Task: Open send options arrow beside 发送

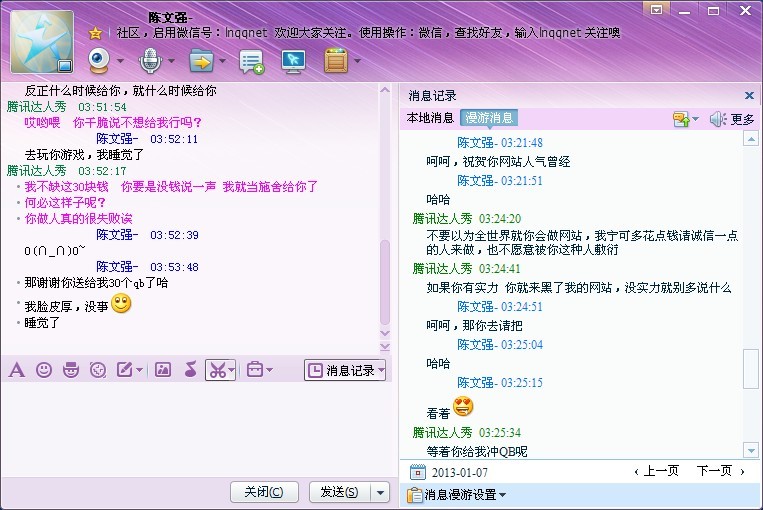Action: click(380, 492)
